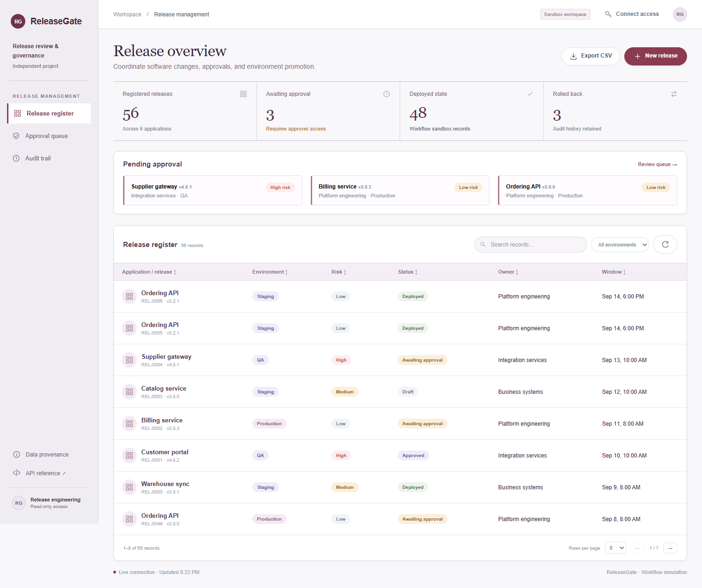
Task: Click the ReleaseGate logo badge
Action: pos(18,22)
